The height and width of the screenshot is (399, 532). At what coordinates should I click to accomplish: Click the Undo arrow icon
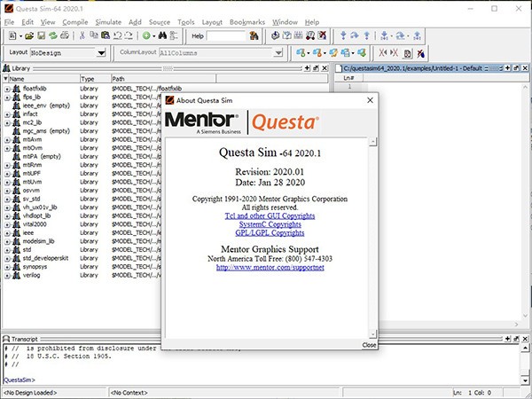pyautogui.click(x=118, y=35)
